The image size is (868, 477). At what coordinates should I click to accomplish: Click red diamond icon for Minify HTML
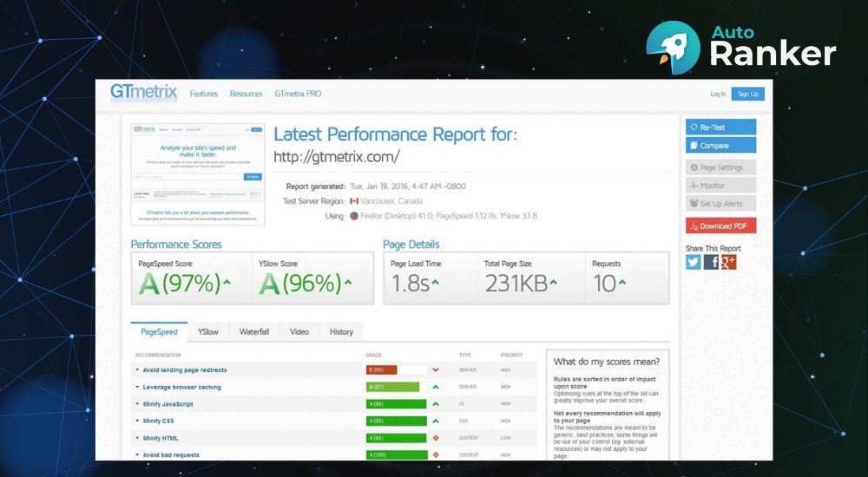(x=436, y=438)
